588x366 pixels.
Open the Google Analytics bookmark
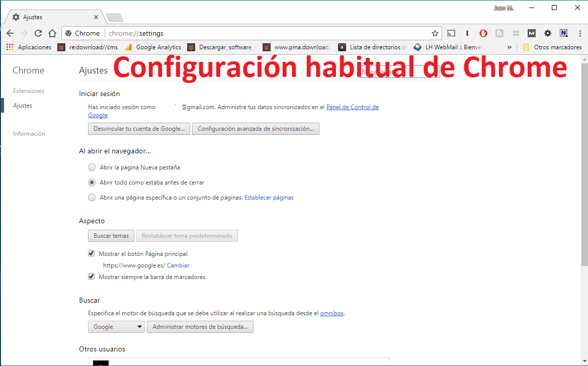click(153, 47)
